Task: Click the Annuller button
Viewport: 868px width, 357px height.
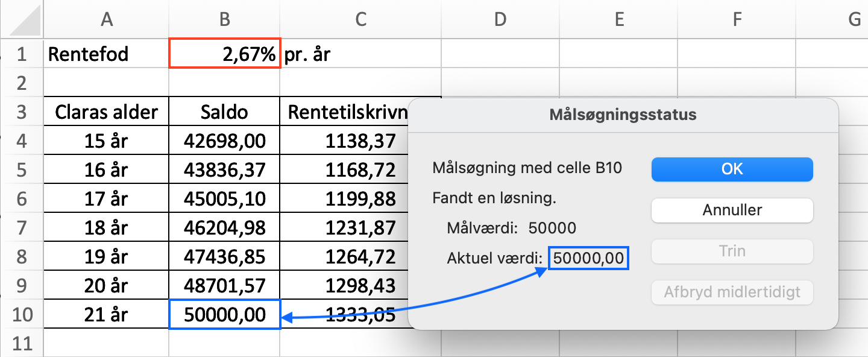Action: 732,210
